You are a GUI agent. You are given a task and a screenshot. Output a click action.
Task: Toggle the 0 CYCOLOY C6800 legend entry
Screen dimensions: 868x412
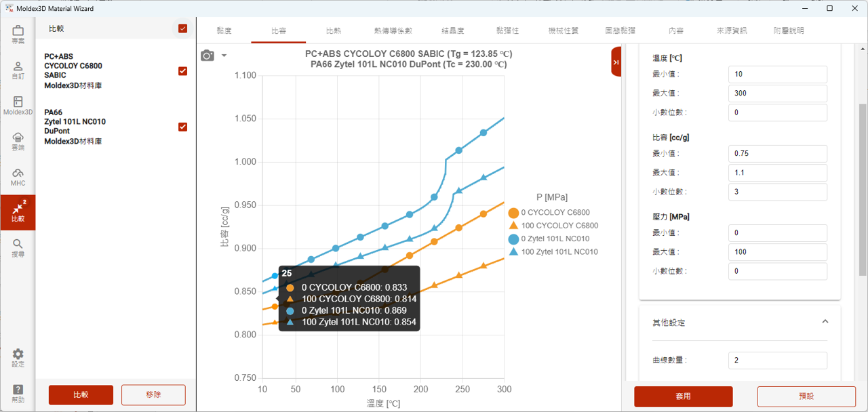pos(551,212)
